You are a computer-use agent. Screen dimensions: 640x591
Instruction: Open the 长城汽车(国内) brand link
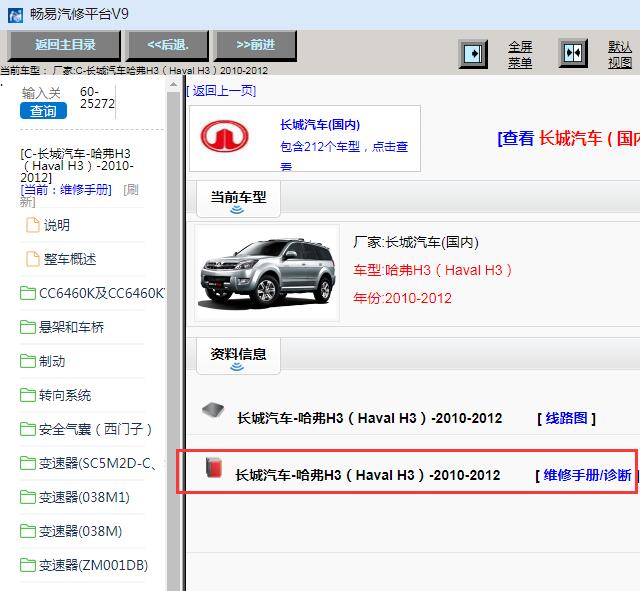tap(320, 124)
